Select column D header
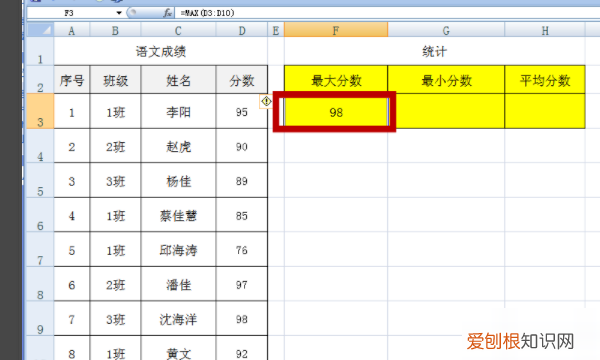Viewport: 600px width, 360px height. [242, 30]
